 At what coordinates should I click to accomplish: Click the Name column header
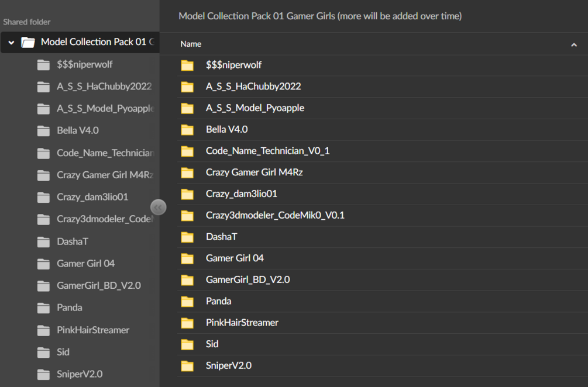click(x=191, y=44)
